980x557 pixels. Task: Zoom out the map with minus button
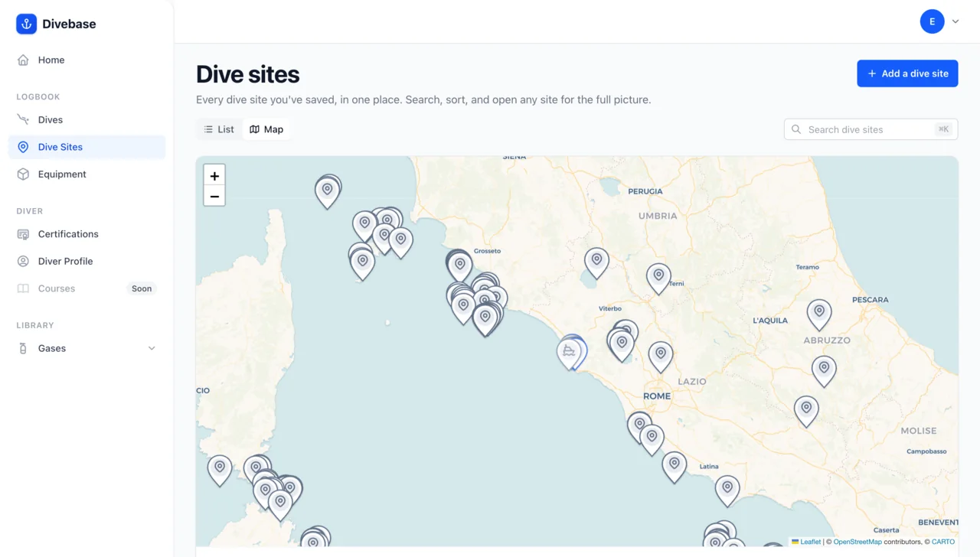[214, 197]
